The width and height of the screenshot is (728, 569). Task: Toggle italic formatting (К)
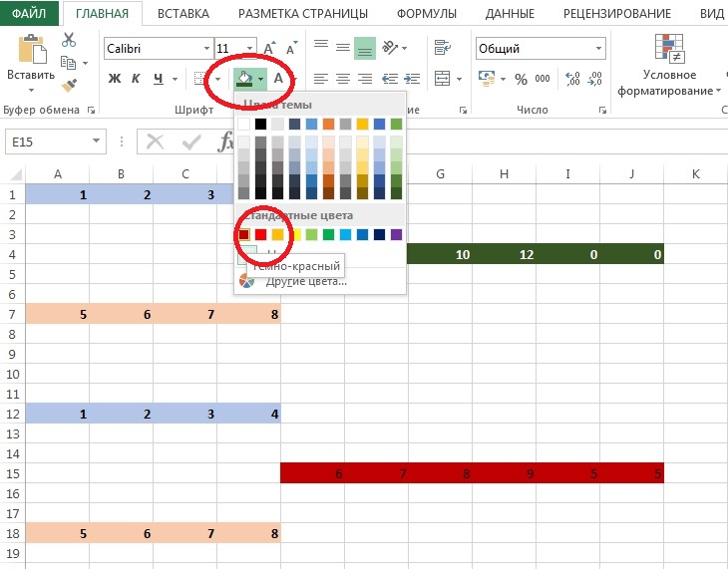(x=136, y=79)
